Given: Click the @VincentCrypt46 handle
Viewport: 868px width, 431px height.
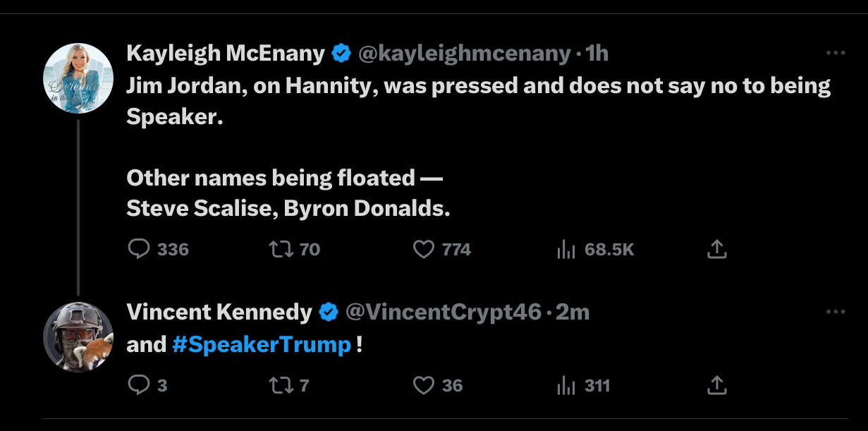Looking at the screenshot, I should (x=443, y=312).
